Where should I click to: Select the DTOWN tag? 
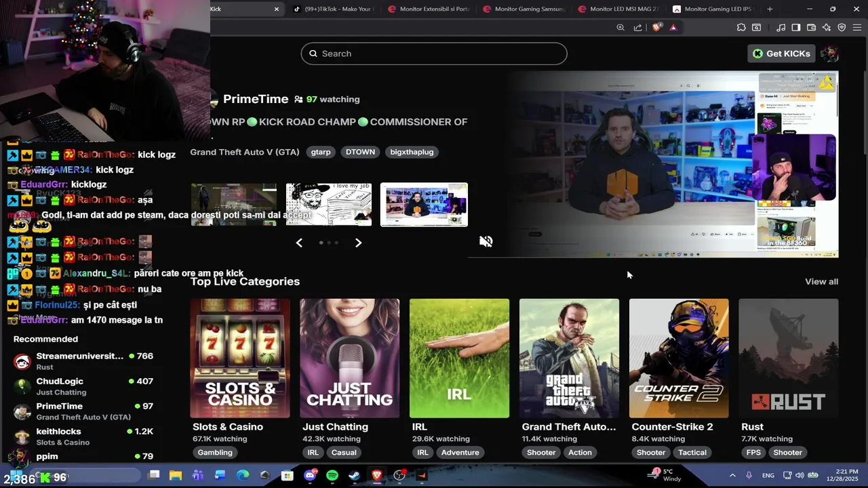tap(360, 152)
